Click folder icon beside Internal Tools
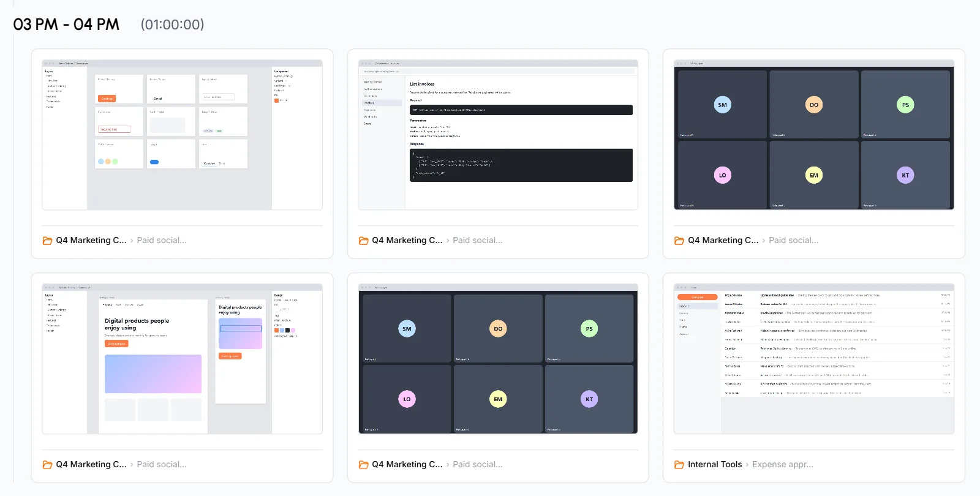980x496 pixels. [x=679, y=465]
